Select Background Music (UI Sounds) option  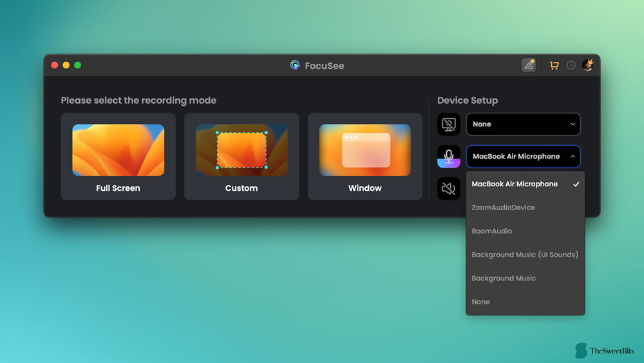525,255
